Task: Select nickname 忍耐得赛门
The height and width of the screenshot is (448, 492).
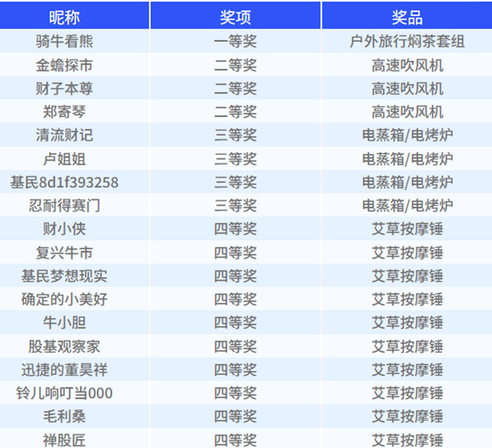Action: tap(64, 205)
